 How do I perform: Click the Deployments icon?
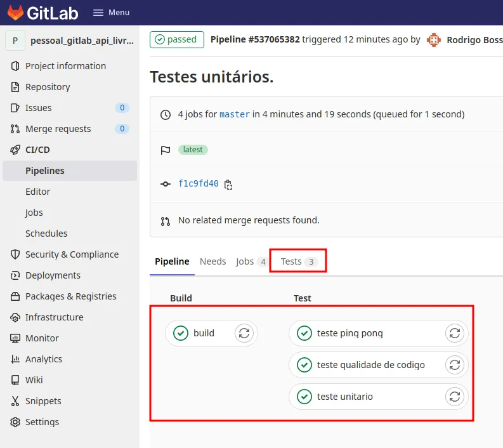(15, 275)
